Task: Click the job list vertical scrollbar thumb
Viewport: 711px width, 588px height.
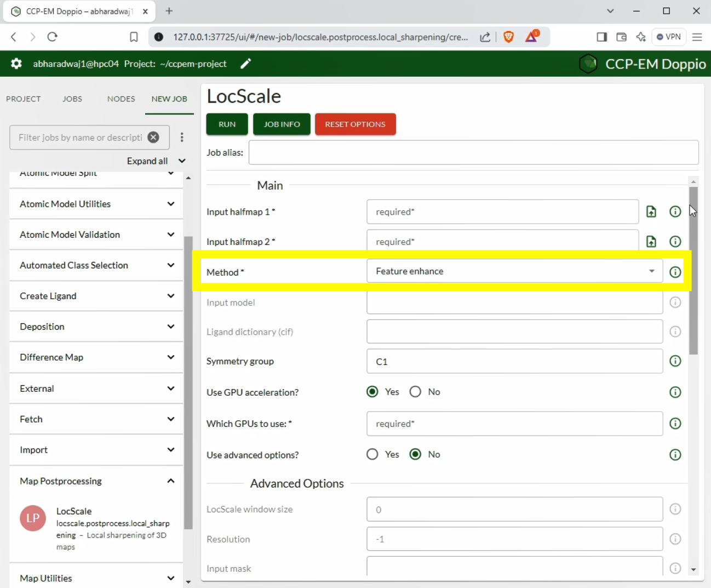Action: tap(188, 383)
